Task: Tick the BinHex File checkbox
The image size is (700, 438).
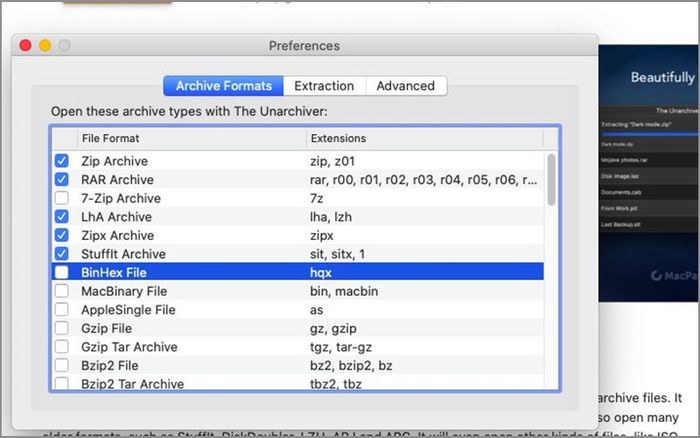Action: click(62, 272)
